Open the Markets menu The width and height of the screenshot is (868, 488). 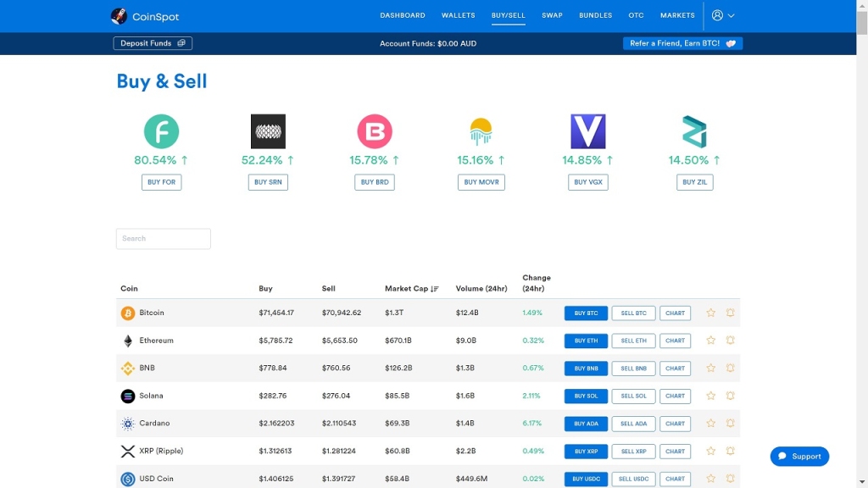point(677,15)
